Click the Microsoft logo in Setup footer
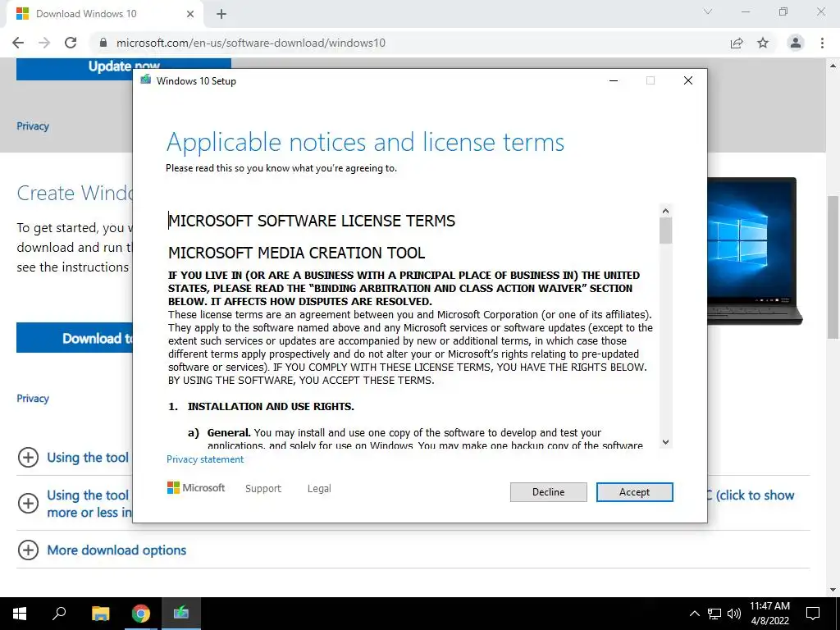 click(196, 488)
